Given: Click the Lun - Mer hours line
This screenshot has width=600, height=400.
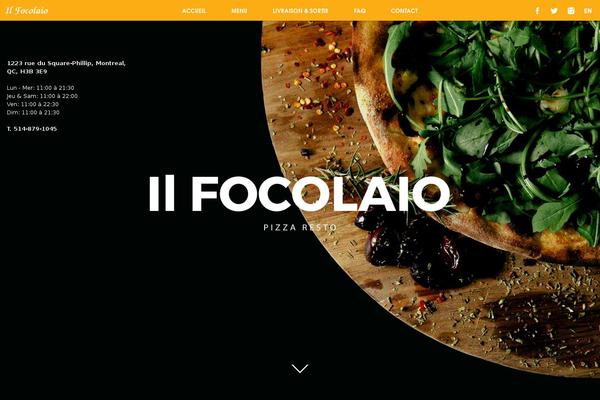Looking at the screenshot, I should click(x=41, y=88).
